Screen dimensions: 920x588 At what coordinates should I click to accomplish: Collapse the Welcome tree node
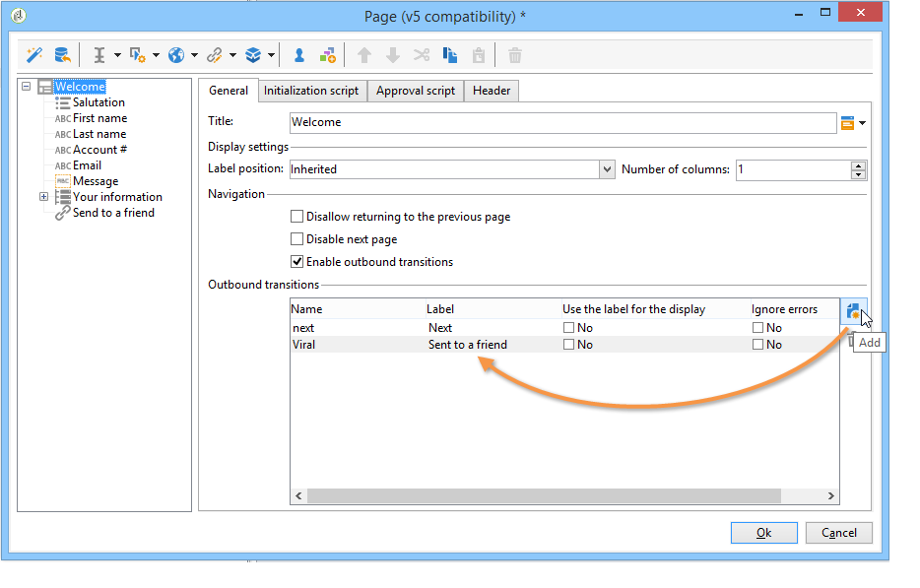point(27,87)
